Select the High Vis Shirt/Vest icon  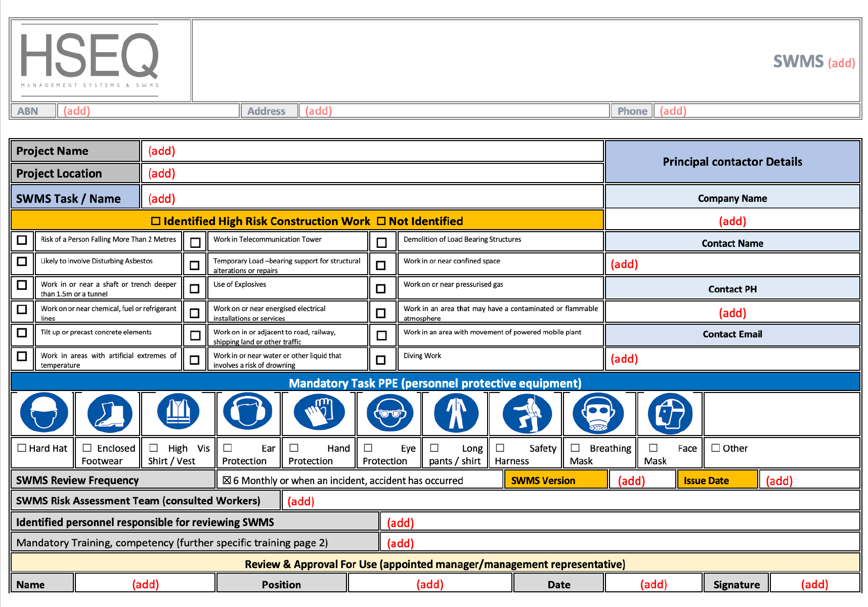tap(178, 413)
